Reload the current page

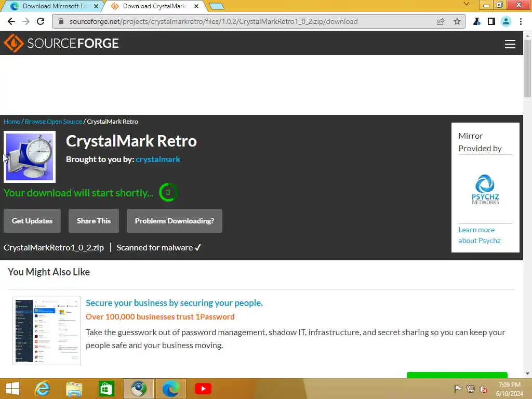point(41,21)
